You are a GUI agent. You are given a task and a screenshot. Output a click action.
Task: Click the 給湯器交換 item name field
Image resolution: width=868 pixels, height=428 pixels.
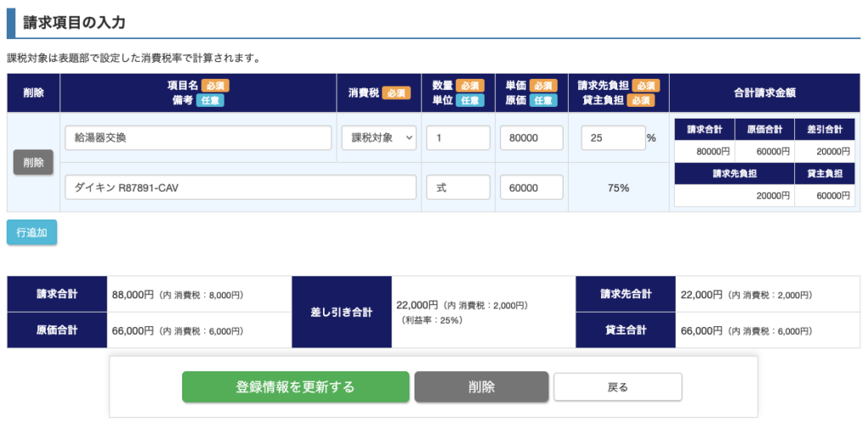[x=198, y=138]
